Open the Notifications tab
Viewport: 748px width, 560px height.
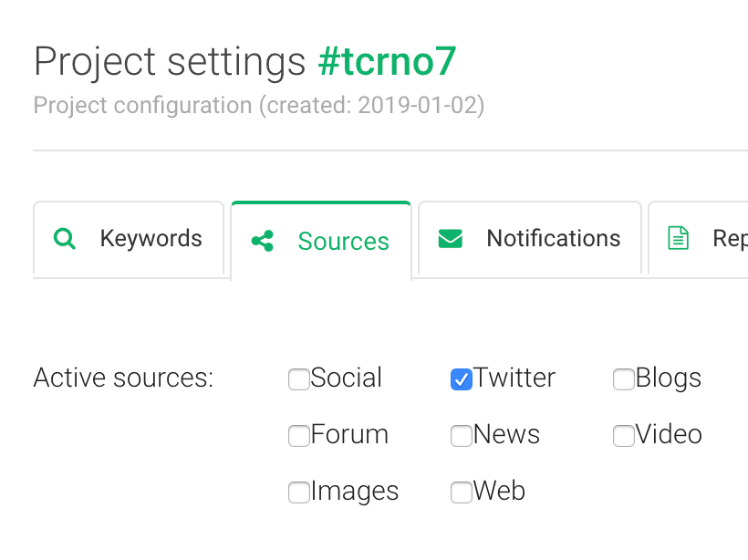click(x=529, y=238)
